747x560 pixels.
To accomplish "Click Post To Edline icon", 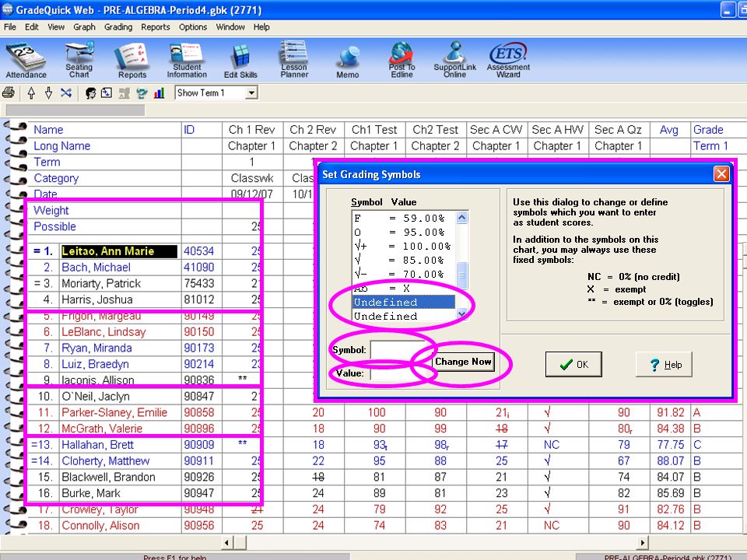I will 402,60.
